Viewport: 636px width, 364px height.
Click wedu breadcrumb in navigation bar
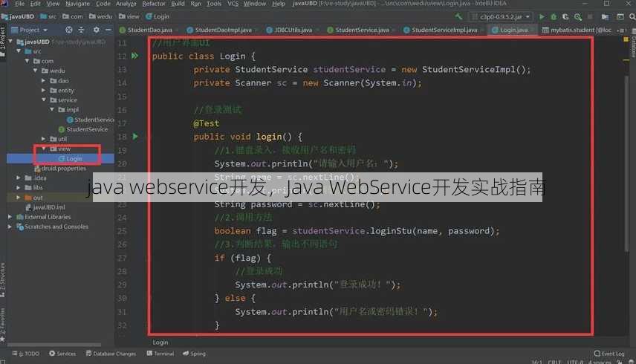100,16
